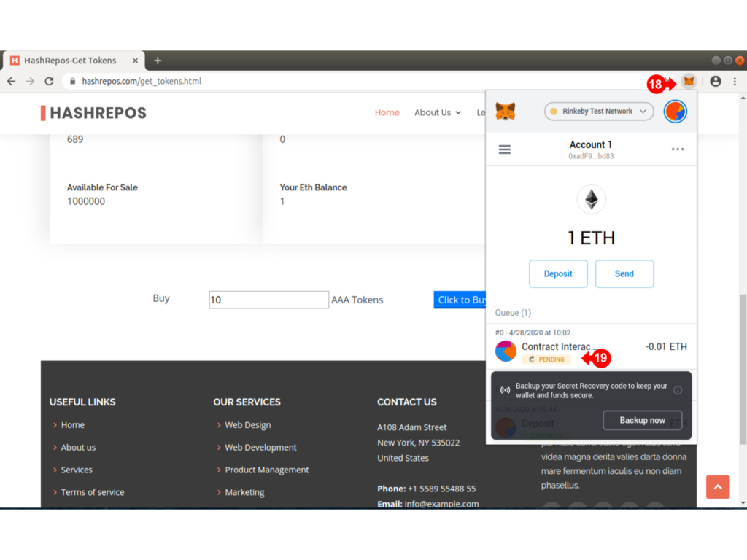Open the footer Home link

tap(72, 425)
